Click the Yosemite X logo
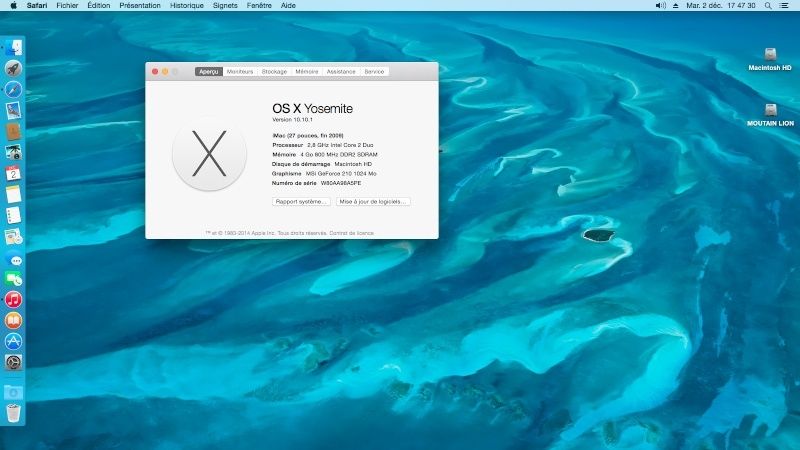This screenshot has width=800, height=450. coord(209,154)
